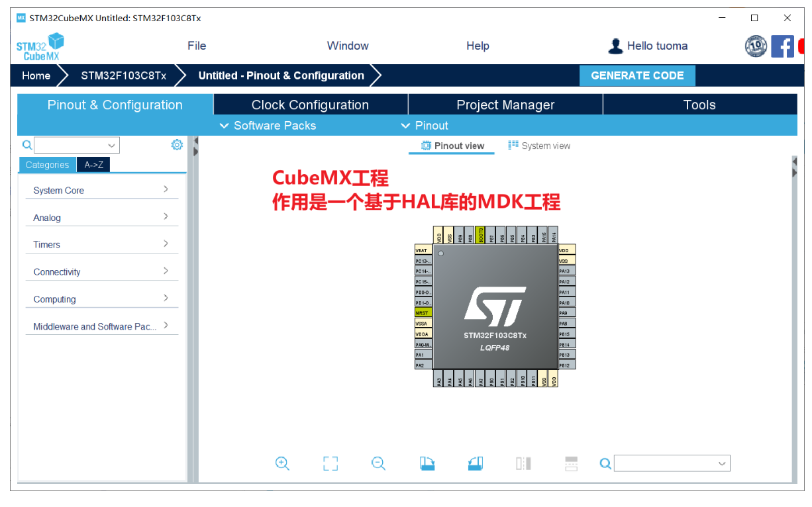Select the VDDA pin on the chip
The width and height of the screenshot is (812, 507).
[423, 334]
